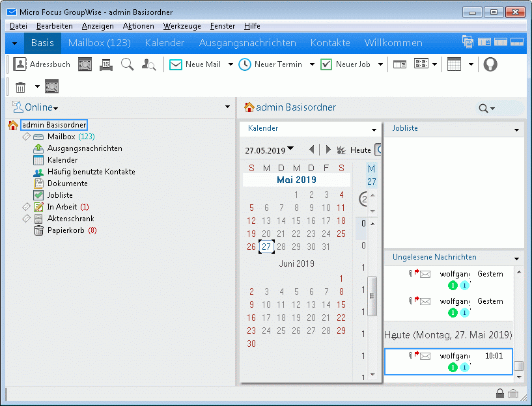Switch to the Ausgangsnachrichten tab
532x406 pixels.
click(x=247, y=43)
